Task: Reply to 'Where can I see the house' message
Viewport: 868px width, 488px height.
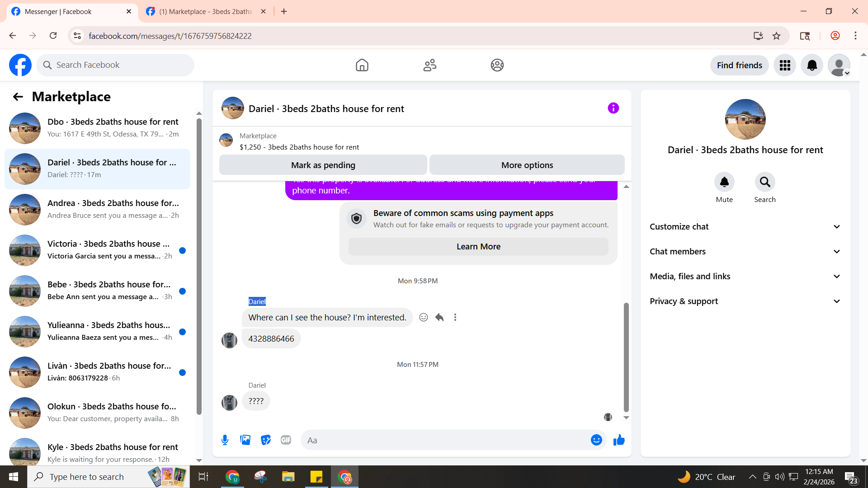Action: [439, 317]
